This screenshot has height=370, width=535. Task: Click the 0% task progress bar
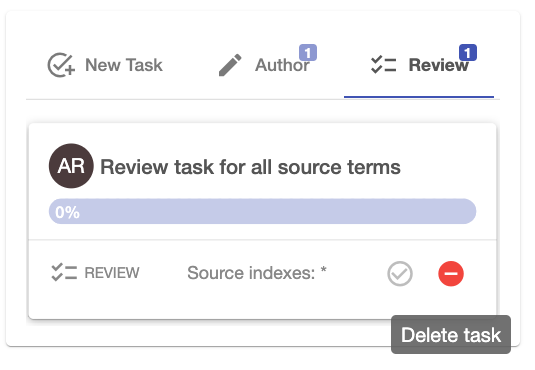[x=262, y=211]
